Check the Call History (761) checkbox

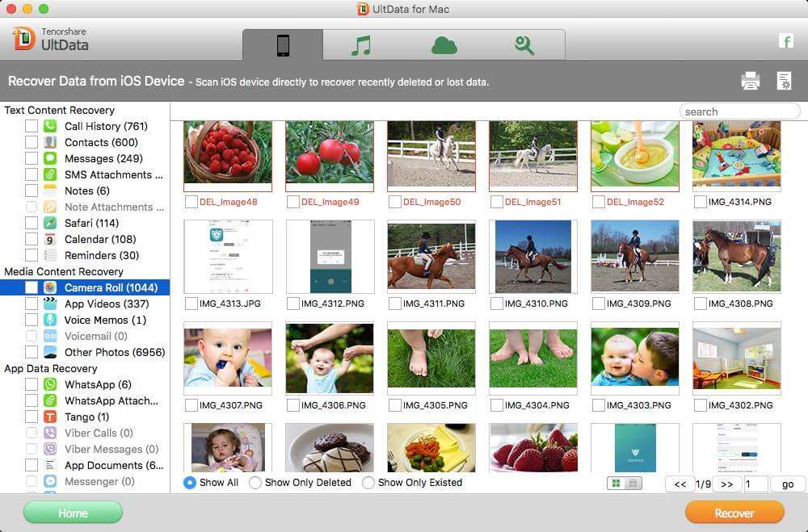pos(32,126)
